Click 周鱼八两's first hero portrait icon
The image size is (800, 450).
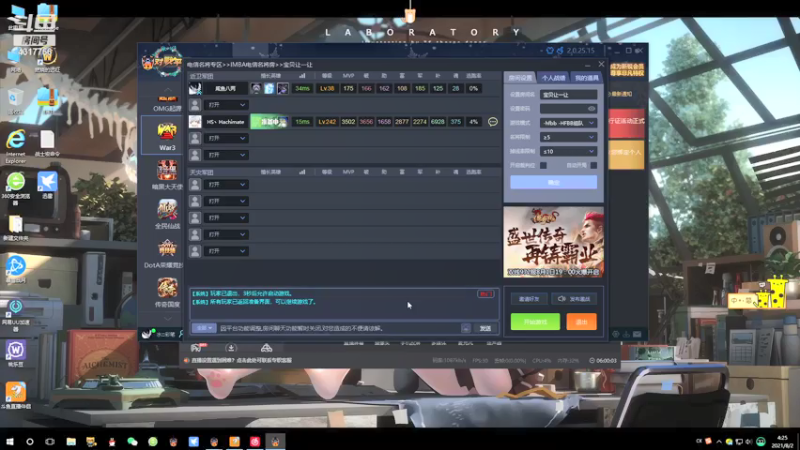pyautogui.click(x=256, y=88)
